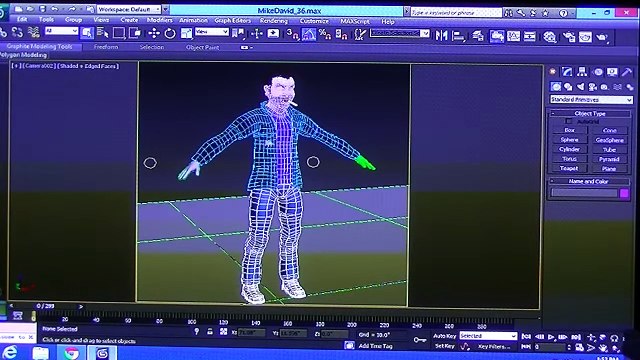640x360 pixels.
Task: Open the Mirror tool
Action: (441, 36)
